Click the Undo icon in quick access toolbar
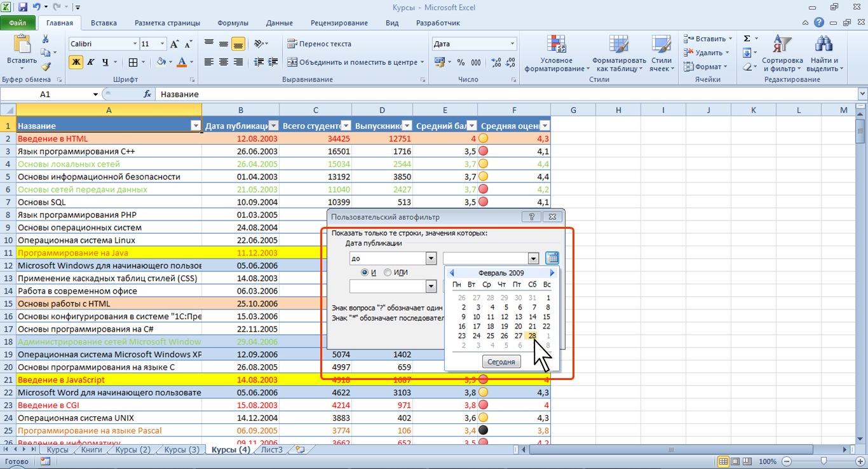 tap(37, 8)
